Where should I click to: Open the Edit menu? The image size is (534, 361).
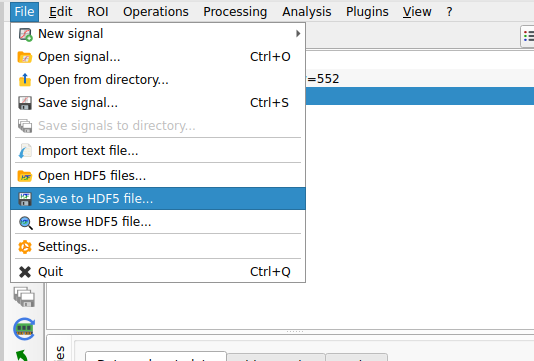pos(61,12)
